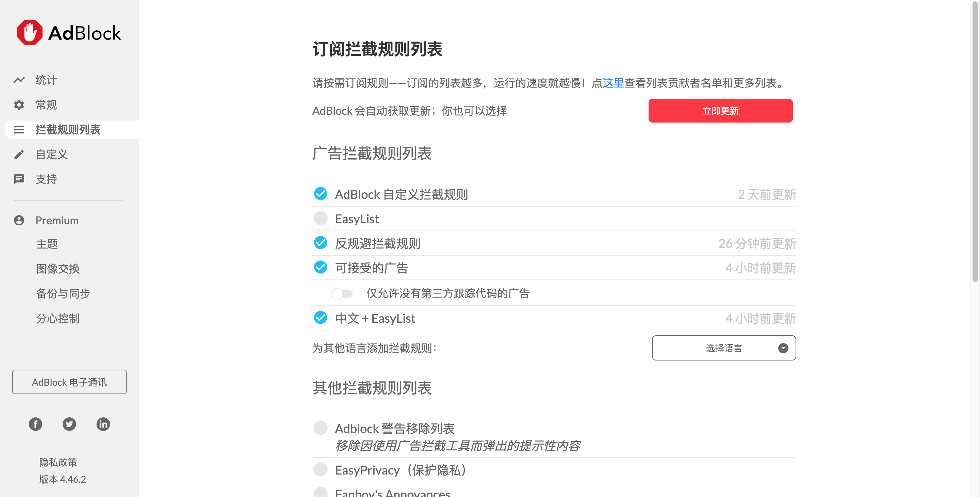Follow the 这里 hyperlink
This screenshot has height=497, width=980.
pyautogui.click(x=613, y=83)
